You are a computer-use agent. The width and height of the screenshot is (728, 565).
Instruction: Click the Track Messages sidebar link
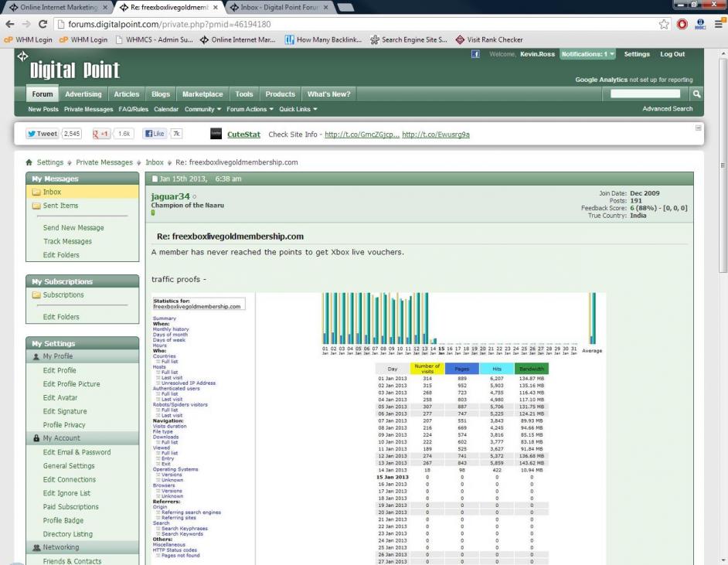[67, 241]
